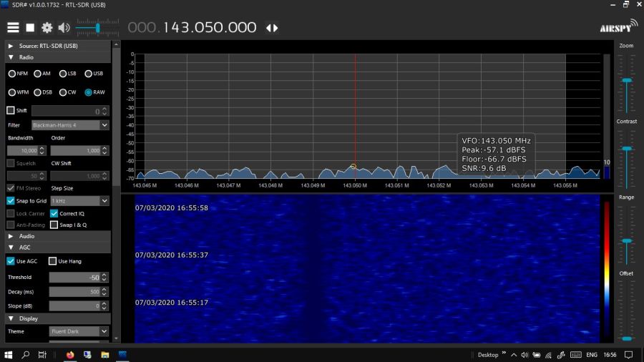Mute audio with the speaker icon

pyautogui.click(x=64, y=27)
